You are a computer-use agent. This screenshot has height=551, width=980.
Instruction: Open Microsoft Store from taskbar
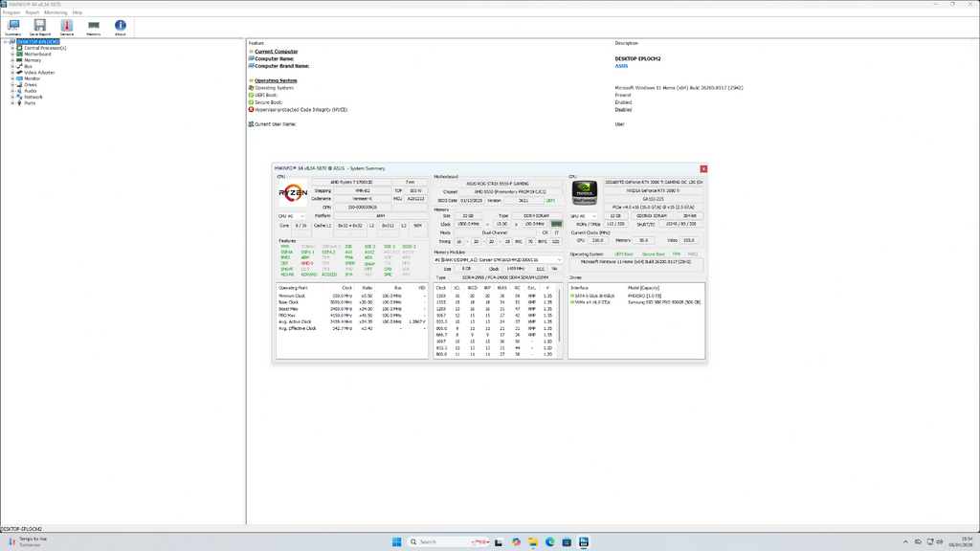567,541
